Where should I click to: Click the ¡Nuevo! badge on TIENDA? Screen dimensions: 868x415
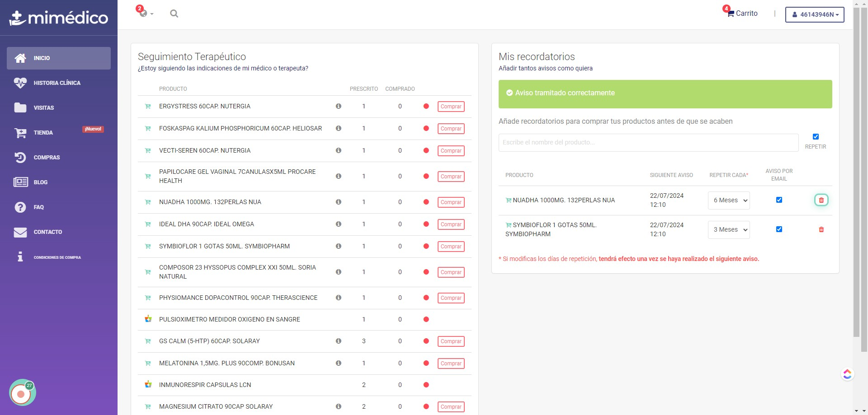click(x=93, y=129)
